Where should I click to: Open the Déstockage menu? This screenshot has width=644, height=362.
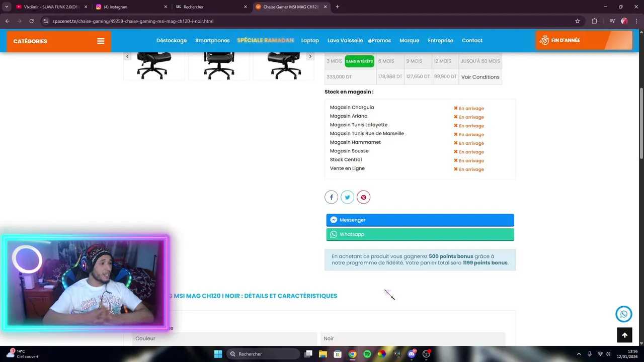(x=172, y=41)
